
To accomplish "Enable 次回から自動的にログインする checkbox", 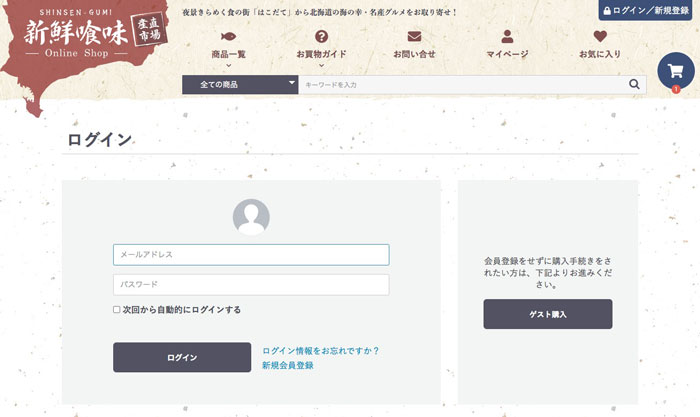I will tap(117, 310).
